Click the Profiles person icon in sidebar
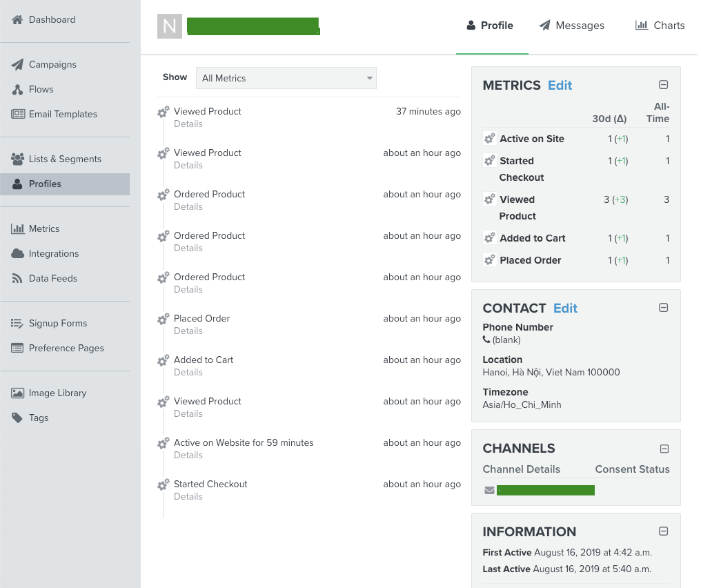 (x=17, y=184)
